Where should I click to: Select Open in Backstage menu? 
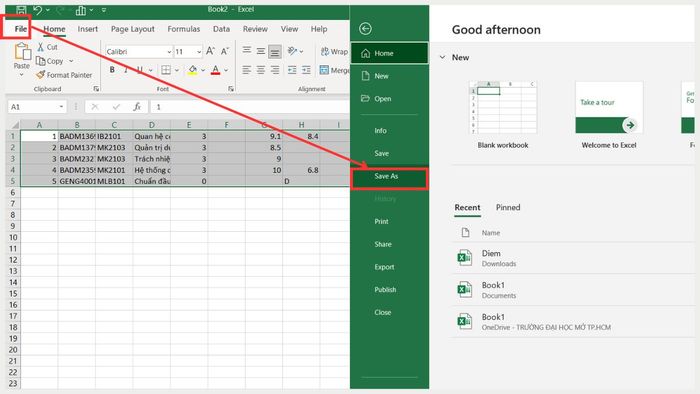(x=389, y=99)
